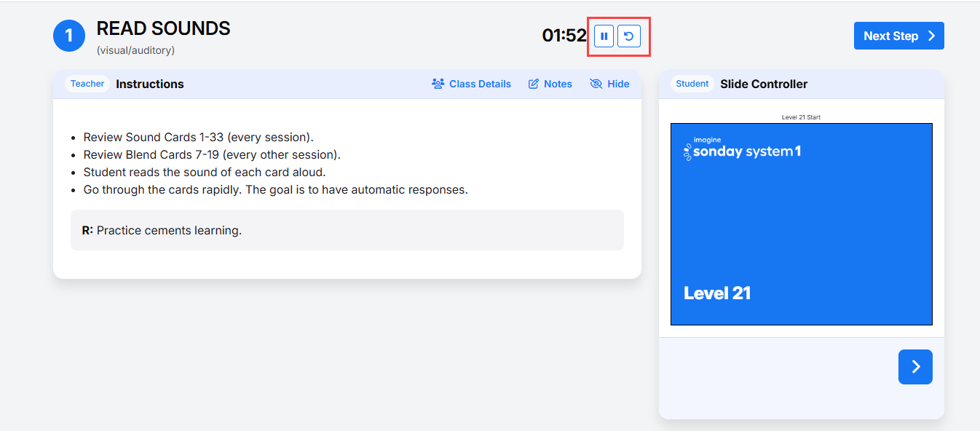Open Class Details
This screenshot has width=980, height=431.
click(x=471, y=84)
